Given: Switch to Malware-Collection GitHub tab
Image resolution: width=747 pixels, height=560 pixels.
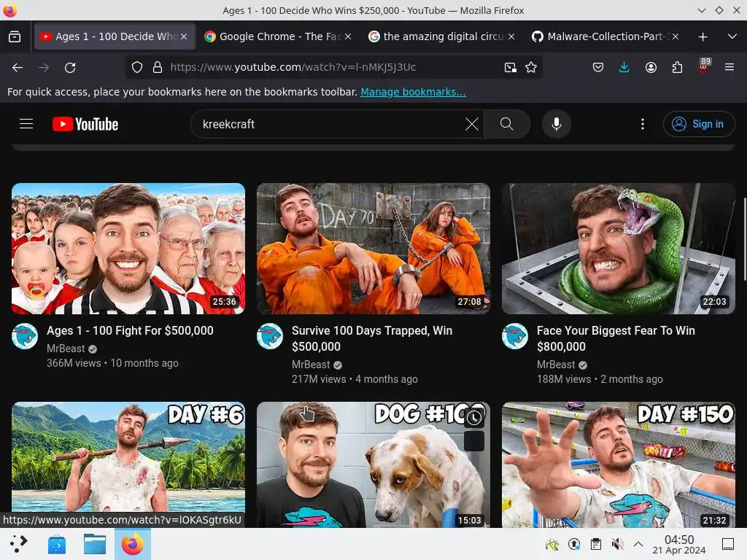Looking at the screenshot, I should [x=605, y=36].
